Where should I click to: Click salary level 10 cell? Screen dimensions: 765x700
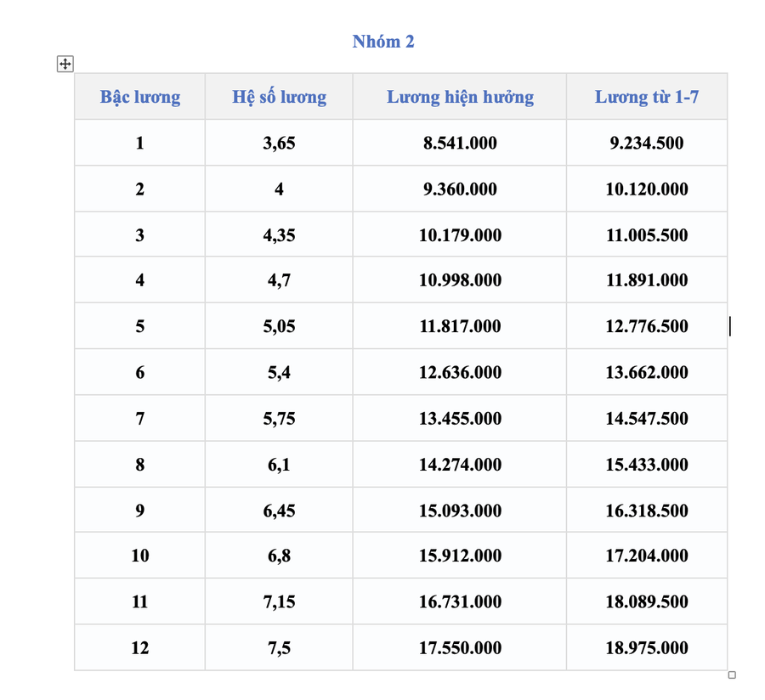pos(140,556)
